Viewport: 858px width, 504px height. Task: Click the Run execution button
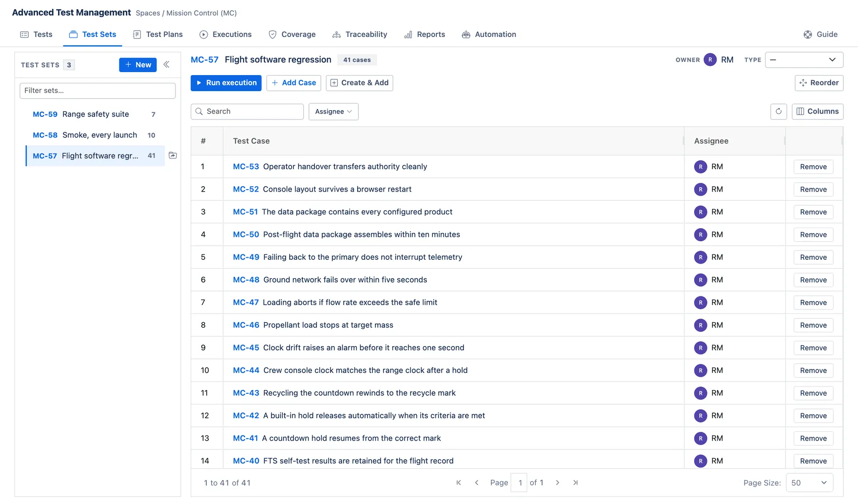coord(226,83)
